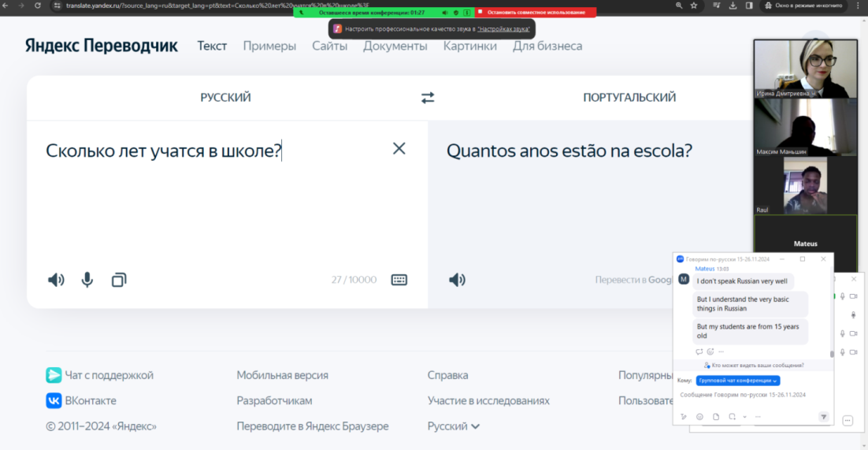The width and height of the screenshot is (868, 450).
Task: Open the Картинки tab
Action: 470,46
